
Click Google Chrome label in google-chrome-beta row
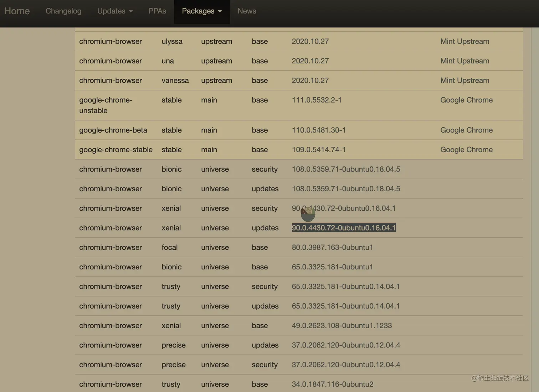click(x=466, y=130)
